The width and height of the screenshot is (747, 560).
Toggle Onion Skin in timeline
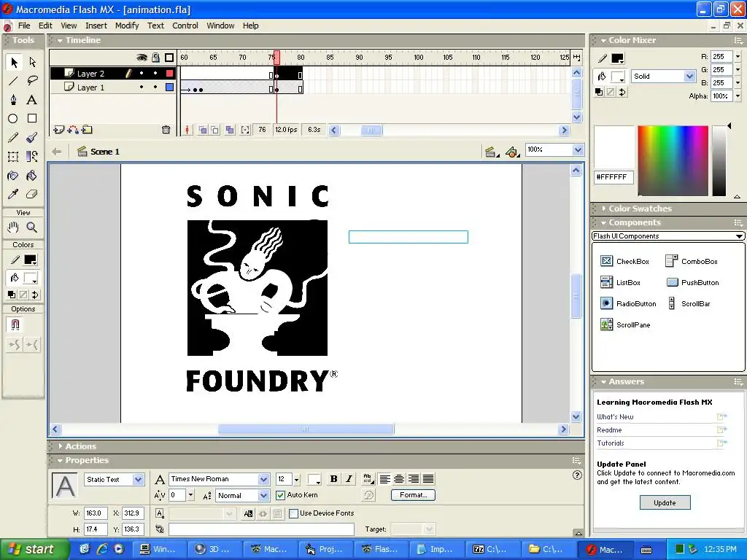[x=203, y=130]
